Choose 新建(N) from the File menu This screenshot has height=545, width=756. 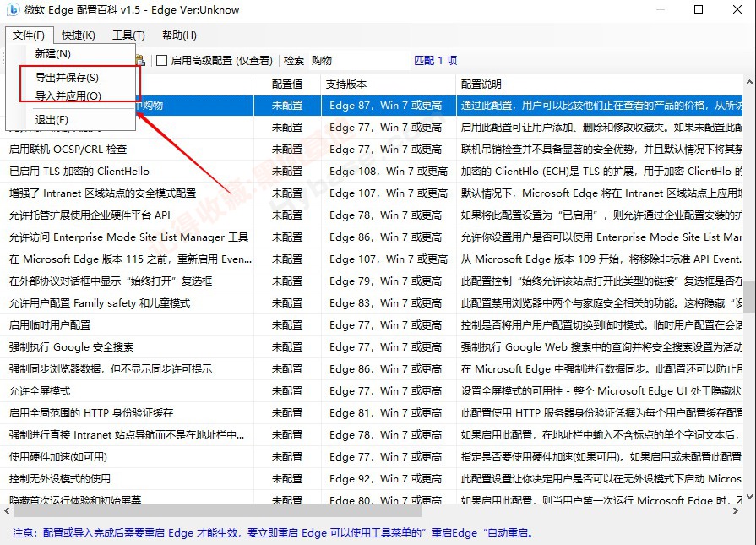coord(53,53)
